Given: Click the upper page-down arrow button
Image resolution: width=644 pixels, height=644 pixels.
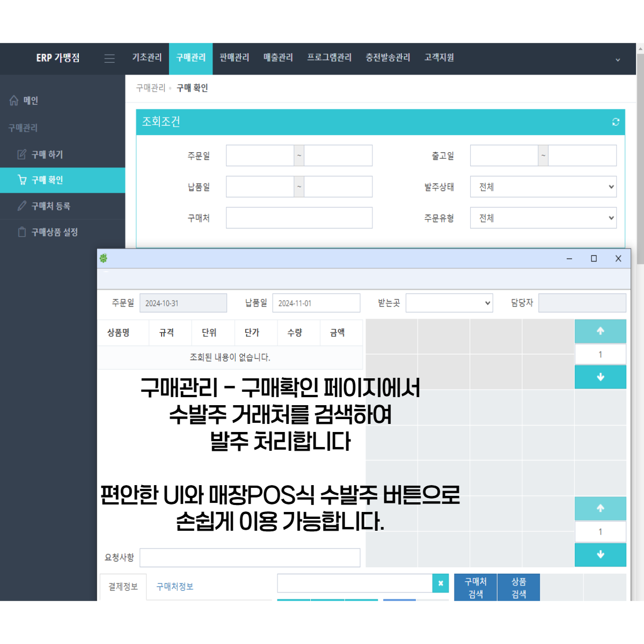Looking at the screenshot, I should 601,377.
